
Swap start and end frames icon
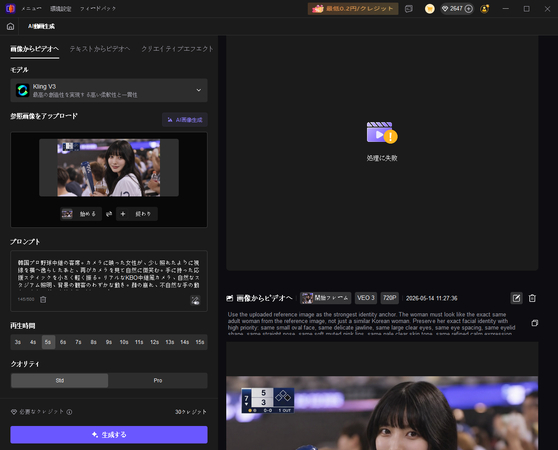(109, 214)
